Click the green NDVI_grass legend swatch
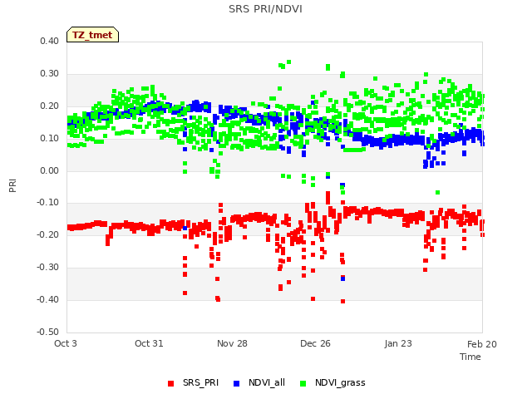 [303, 383]
